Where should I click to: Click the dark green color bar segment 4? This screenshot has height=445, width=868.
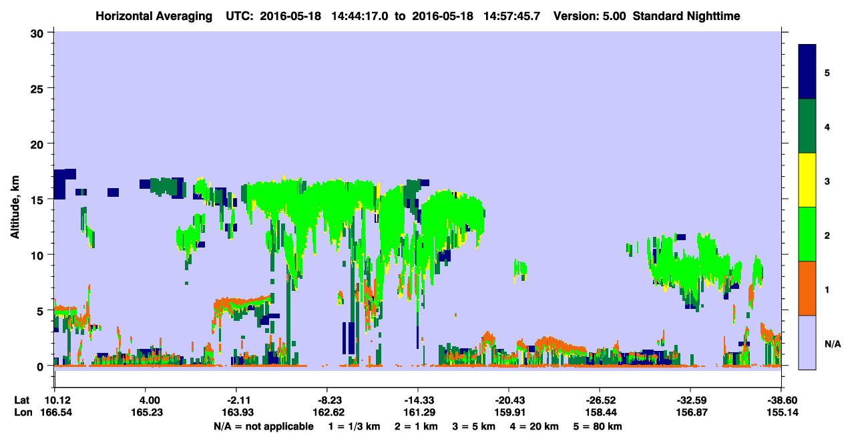(x=807, y=126)
